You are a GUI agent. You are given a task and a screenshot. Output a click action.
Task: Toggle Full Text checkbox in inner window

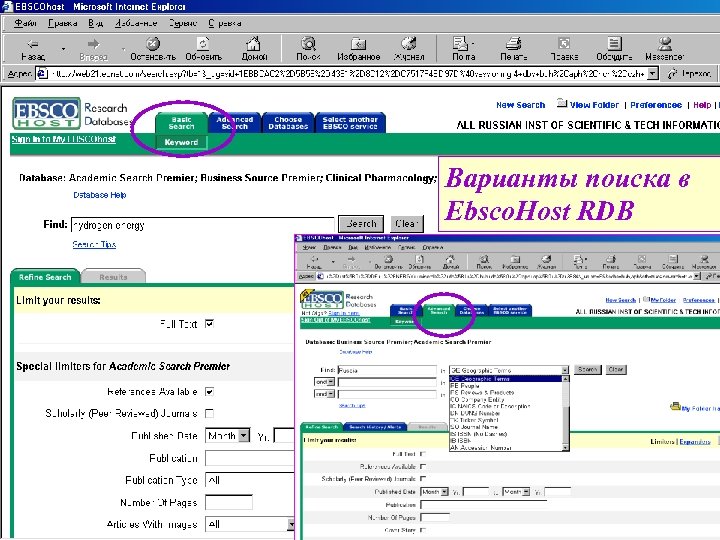423,454
